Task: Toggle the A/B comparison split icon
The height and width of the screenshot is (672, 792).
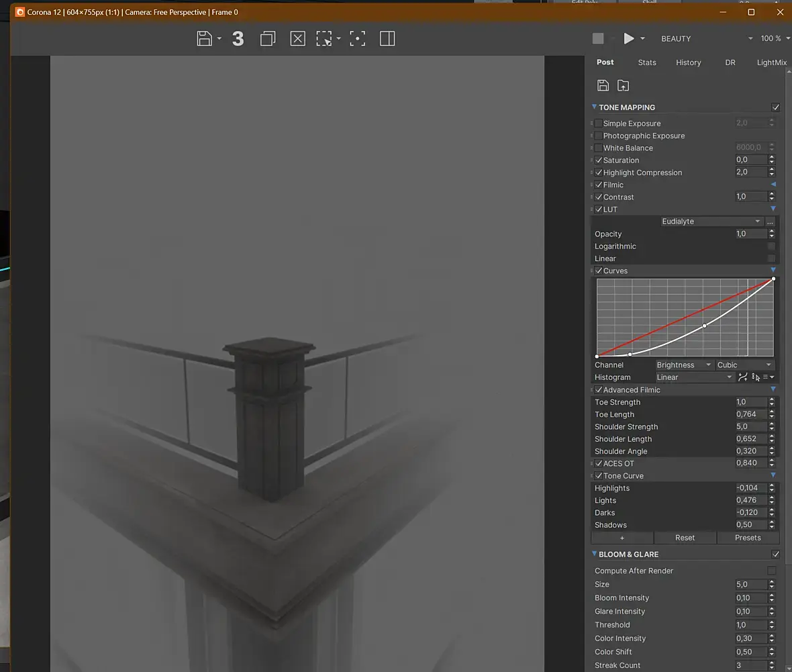Action: (x=387, y=38)
